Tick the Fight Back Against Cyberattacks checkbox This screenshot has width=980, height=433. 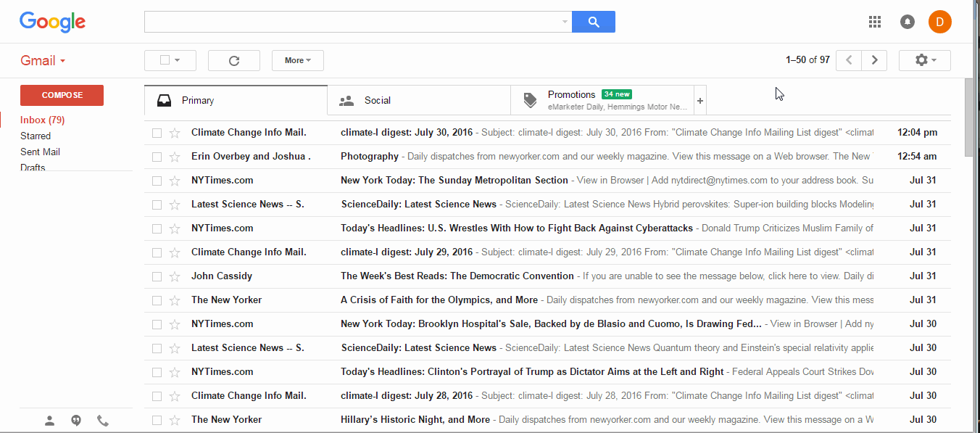click(x=157, y=228)
